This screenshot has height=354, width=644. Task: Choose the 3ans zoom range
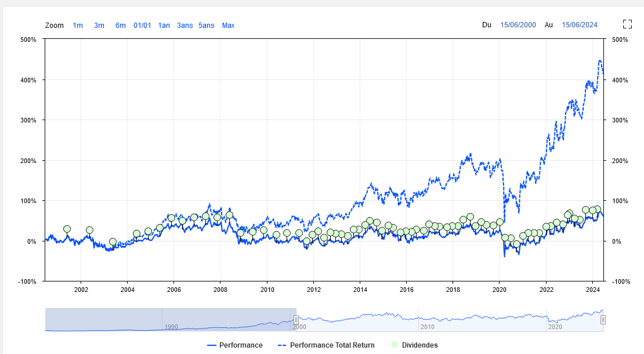(x=185, y=26)
